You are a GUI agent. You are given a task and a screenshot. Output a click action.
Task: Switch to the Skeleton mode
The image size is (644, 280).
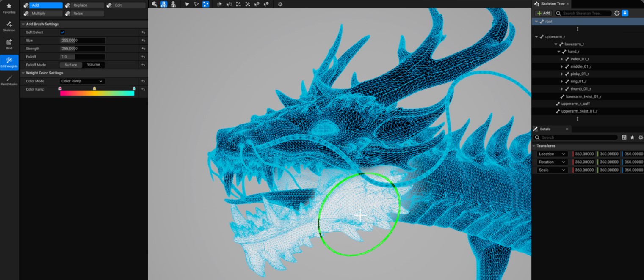[x=9, y=26]
